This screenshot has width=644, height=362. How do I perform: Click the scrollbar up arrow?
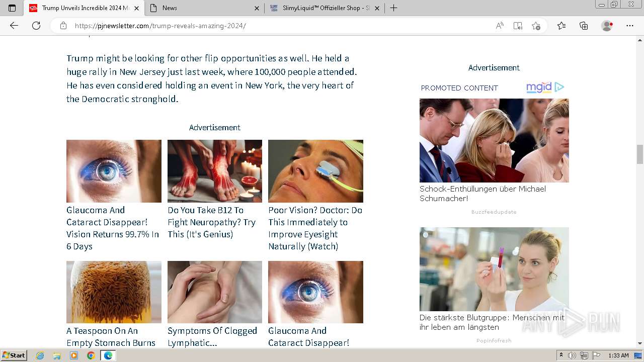coord(640,39)
